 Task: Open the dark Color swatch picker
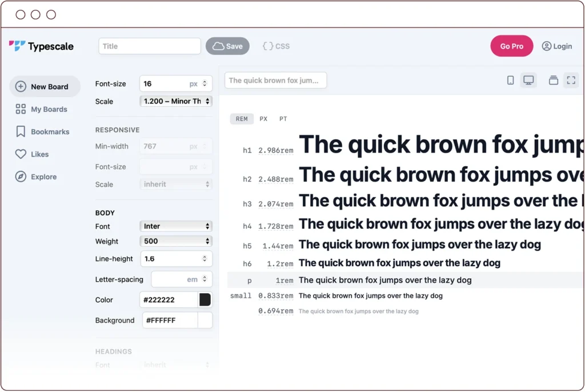[x=205, y=299]
